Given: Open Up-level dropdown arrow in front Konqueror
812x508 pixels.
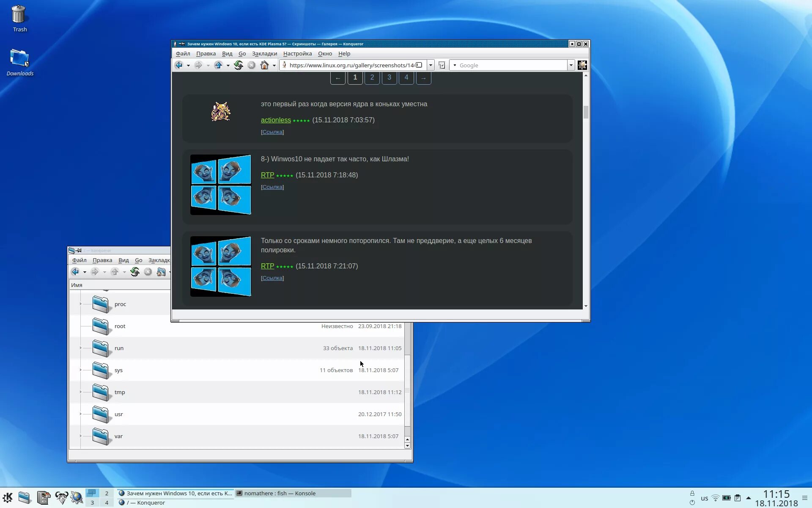Looking at the screenshot, I should pos(228,66).
